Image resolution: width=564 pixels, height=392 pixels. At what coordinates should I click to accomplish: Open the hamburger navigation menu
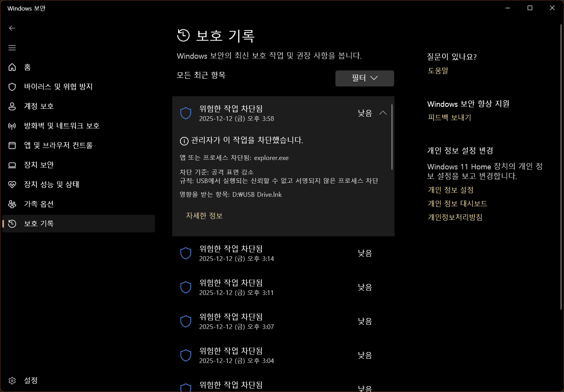point(12,48)
